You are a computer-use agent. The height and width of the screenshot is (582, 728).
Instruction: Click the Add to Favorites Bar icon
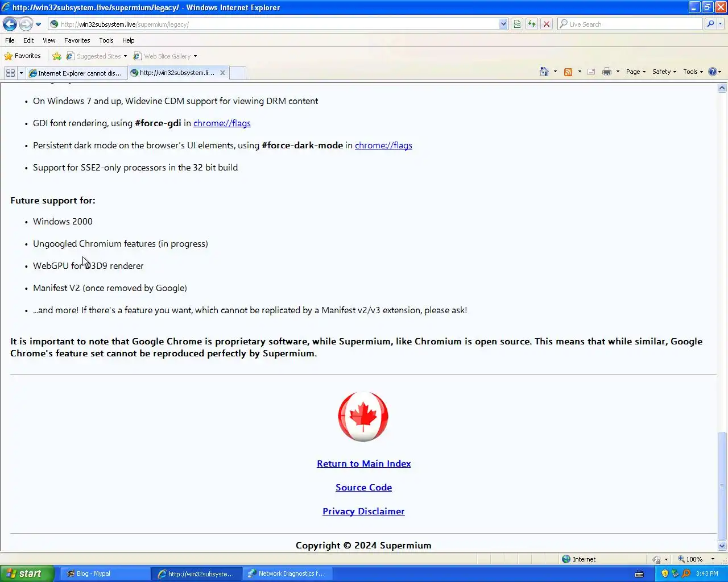point(57,56)
